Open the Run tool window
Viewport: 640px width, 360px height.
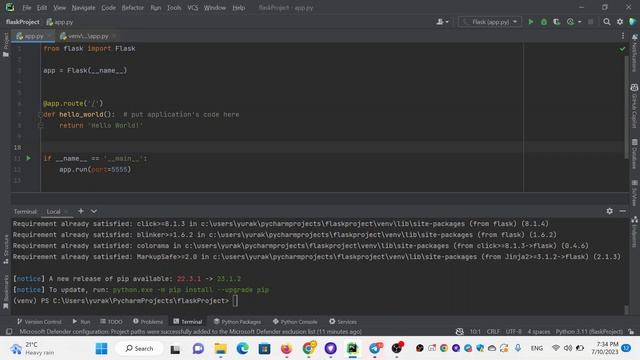point(81,322)
